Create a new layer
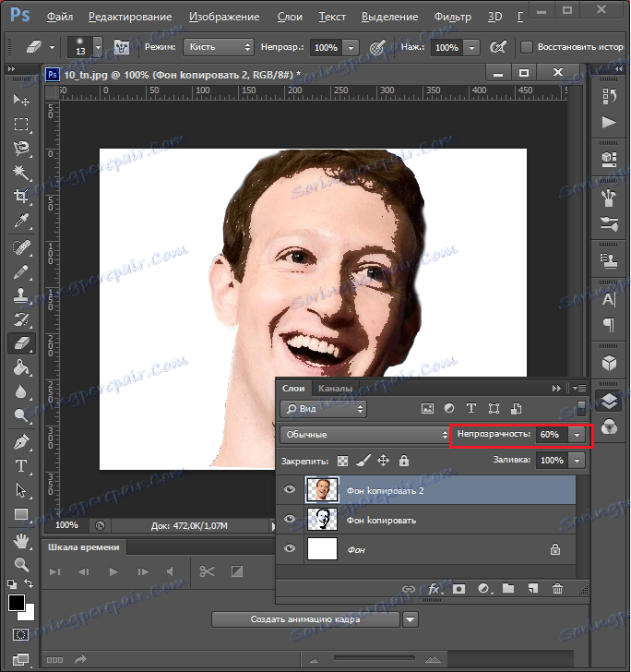 [532, 589]
